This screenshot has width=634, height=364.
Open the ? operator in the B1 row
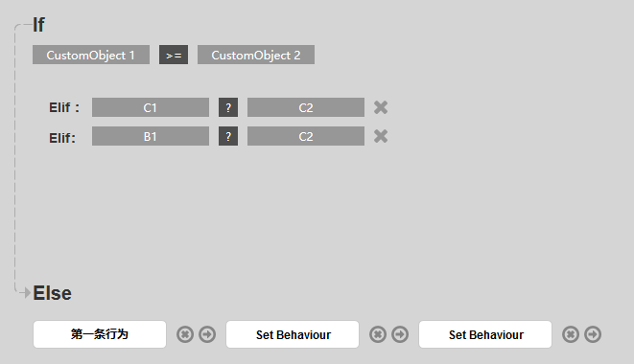[228, 136]
